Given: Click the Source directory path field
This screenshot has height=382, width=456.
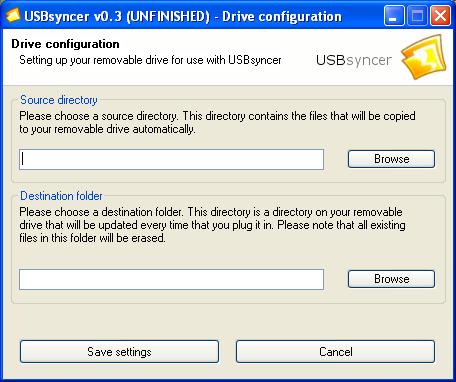Looking at the screenshot, I should click(171, 159).
